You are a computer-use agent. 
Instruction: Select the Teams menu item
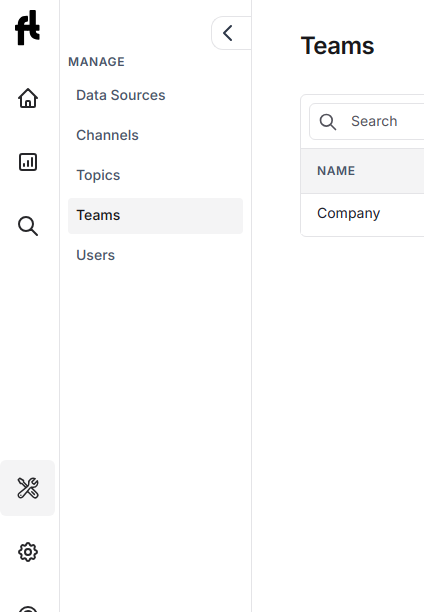click(x=155, y=216)
